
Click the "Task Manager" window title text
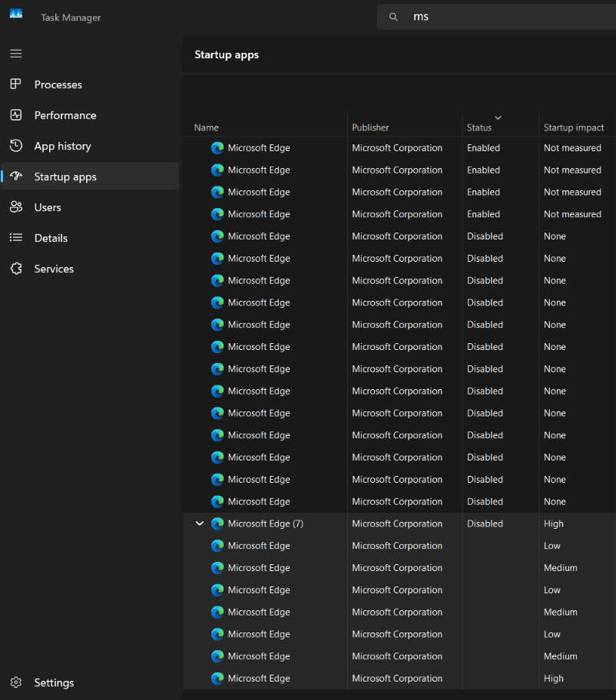(x=71, y=18)
